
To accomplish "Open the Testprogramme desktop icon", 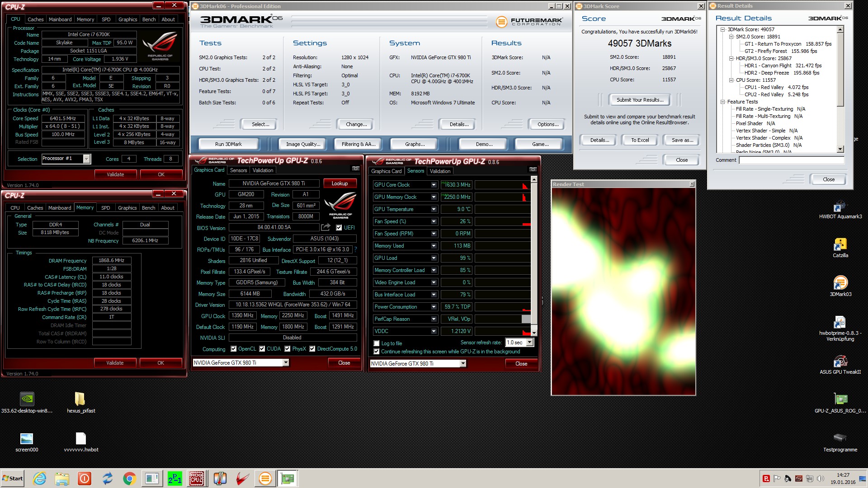I will pos(840,442).
